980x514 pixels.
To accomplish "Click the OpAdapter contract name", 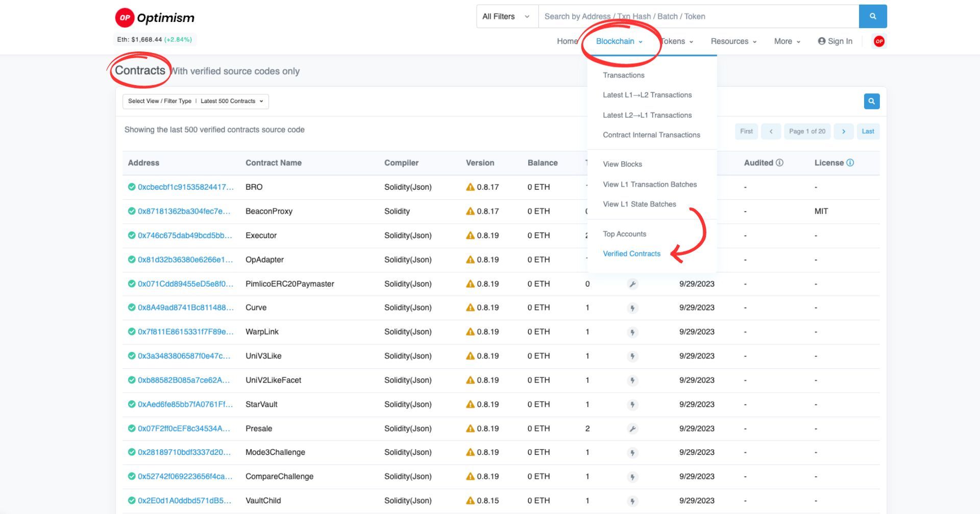I will [264, 260].
